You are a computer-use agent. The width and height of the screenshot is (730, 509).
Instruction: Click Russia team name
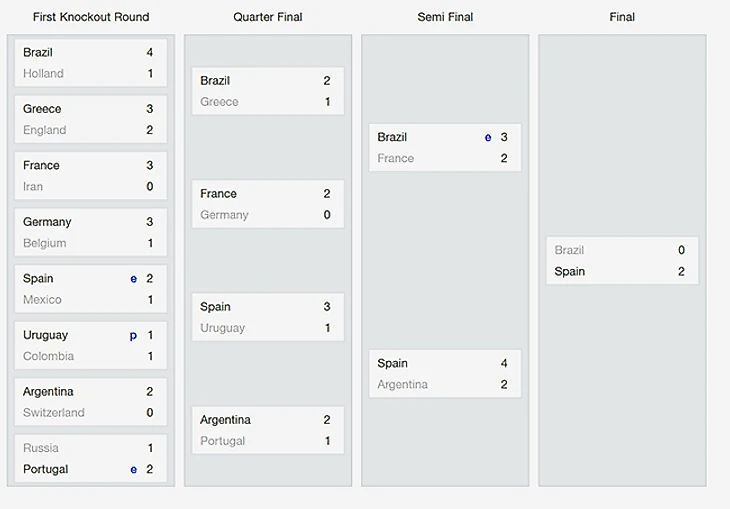[41, 448]
